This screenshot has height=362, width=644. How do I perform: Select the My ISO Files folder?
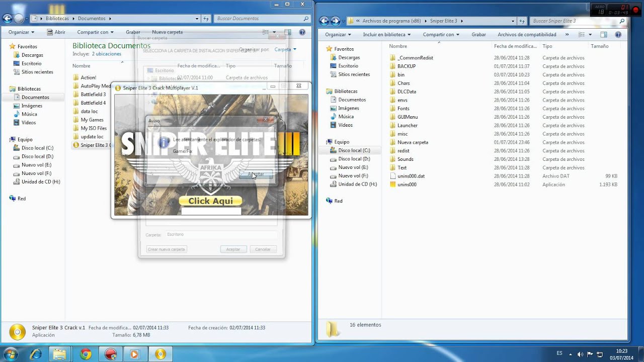(x=94, y=128)
